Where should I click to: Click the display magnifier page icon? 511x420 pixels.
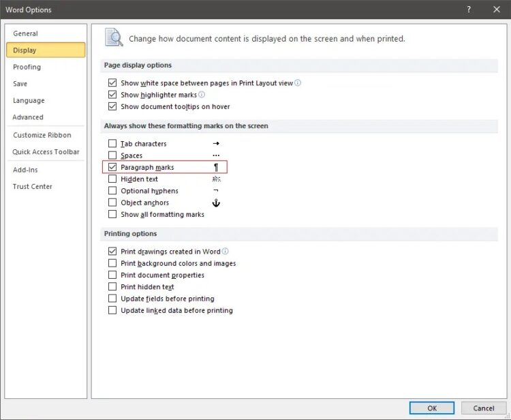(114, 37)
